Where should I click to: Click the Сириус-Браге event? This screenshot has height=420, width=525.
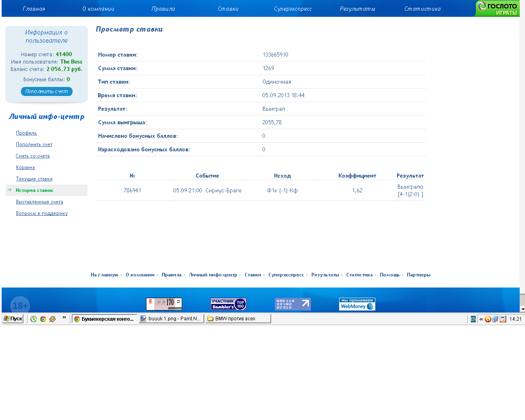(224, 190)
